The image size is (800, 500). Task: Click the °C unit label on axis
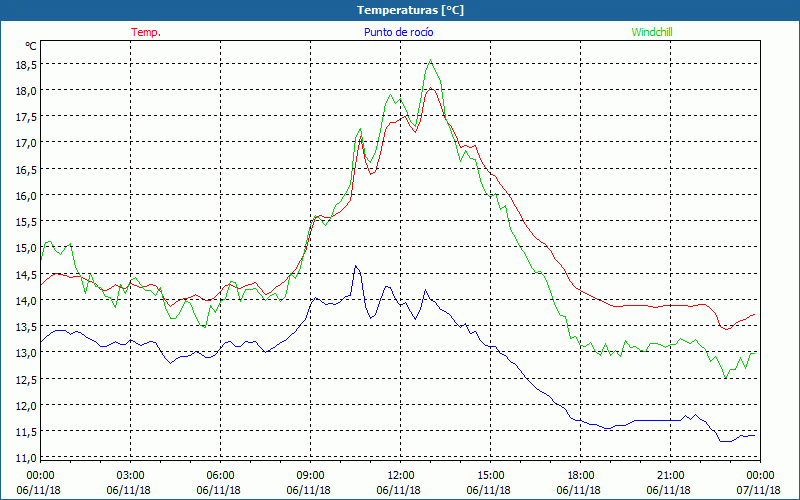coord(31,46)
